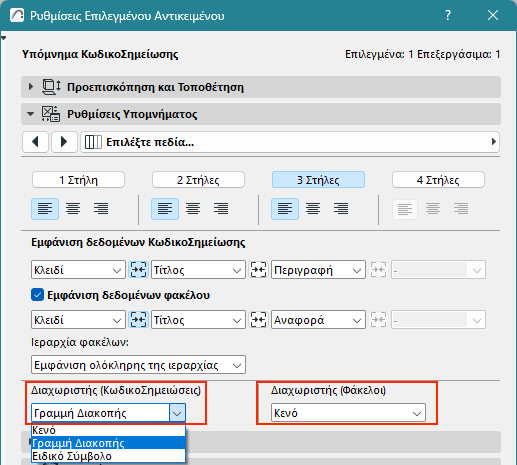The height and width of the screenshot is (465, 517).
Task: Align column 1 text left
Action: [45, 209]
